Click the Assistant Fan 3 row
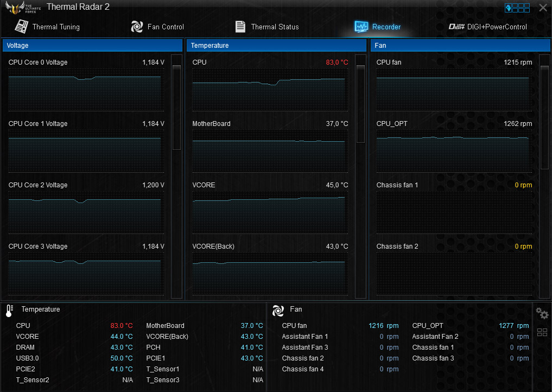552x392 pixels. 340,347
